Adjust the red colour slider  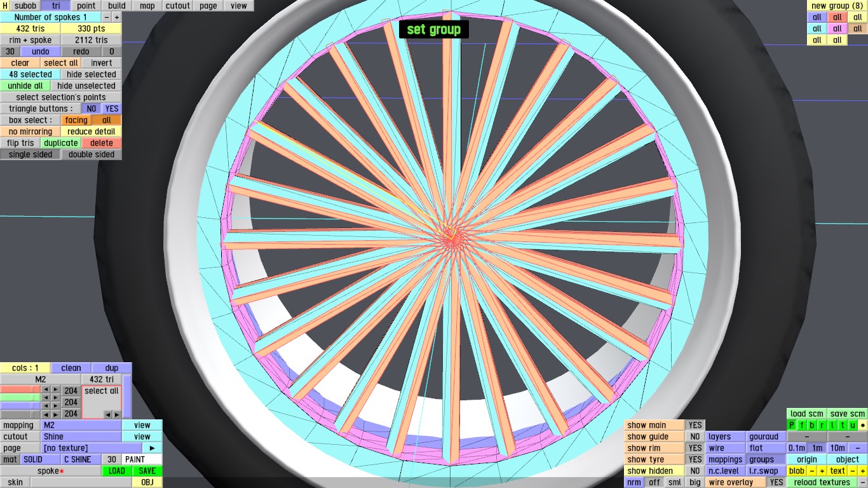coord(20,390)
